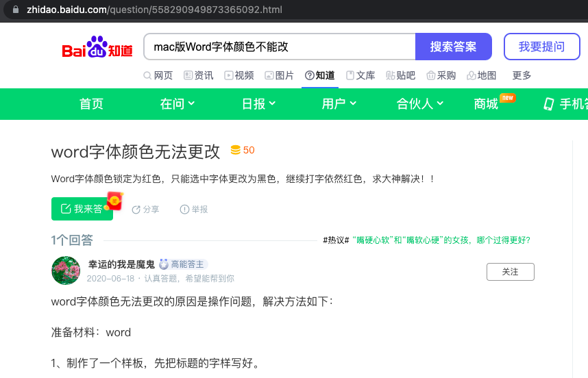Open the 采购 purchasing tab
This screenshot has width=588, height=378.
pos(441,75)
